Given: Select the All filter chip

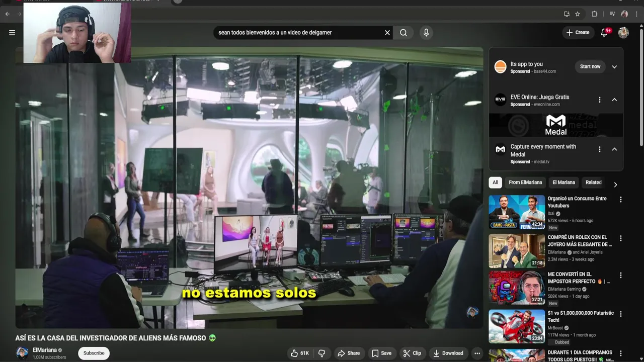Looking at the screenshot, I should pos(495,183).
